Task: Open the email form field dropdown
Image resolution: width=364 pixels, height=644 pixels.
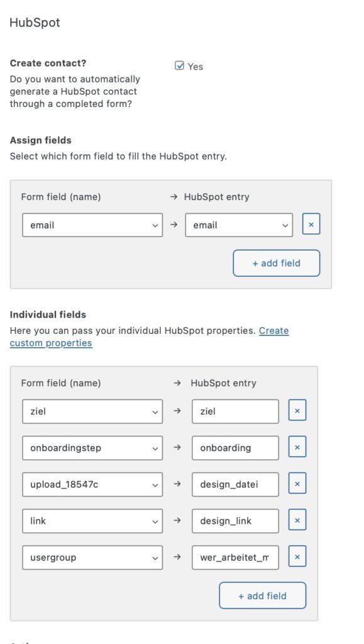Action: pyautogui.click(x=92, y=225)
